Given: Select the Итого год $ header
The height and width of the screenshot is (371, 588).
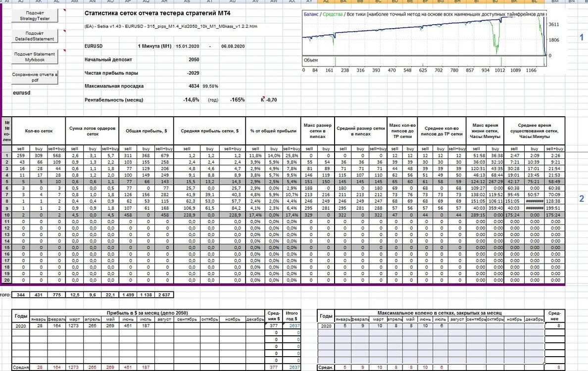Looking at the screenshot, I should point(292,316).
